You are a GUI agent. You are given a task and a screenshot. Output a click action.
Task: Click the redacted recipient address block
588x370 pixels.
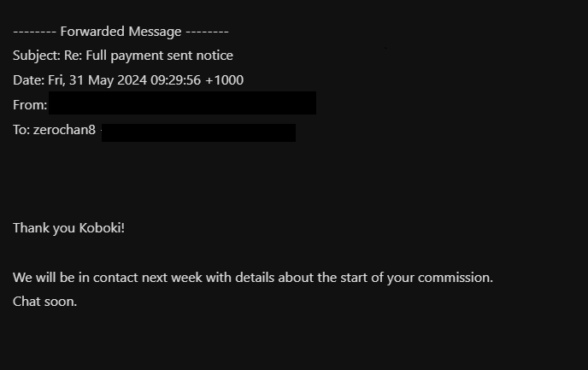coord(198,132)
